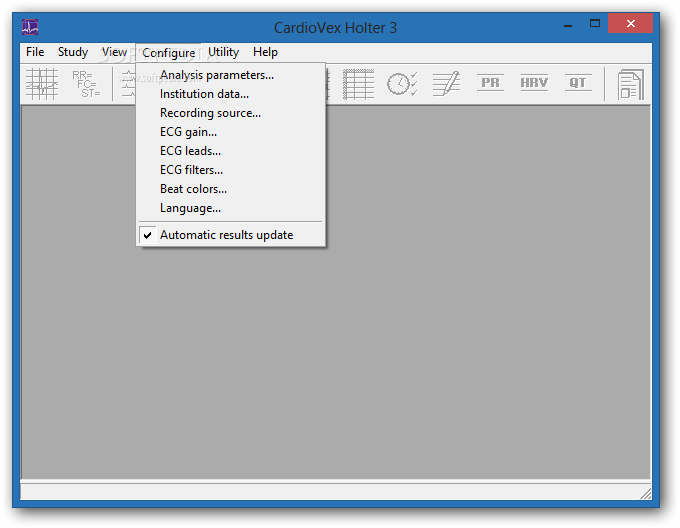Open the Help menu
The height and width of the screenshot is (528, 680).
265,52
